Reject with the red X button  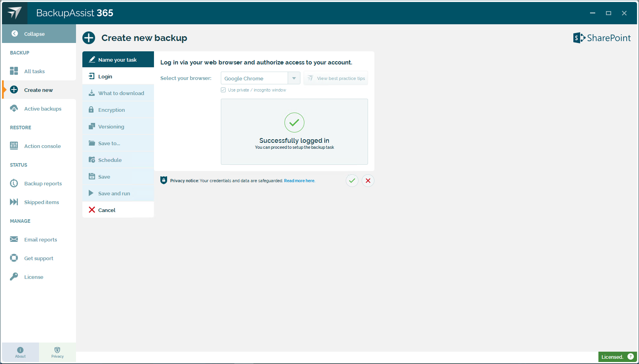368,181
